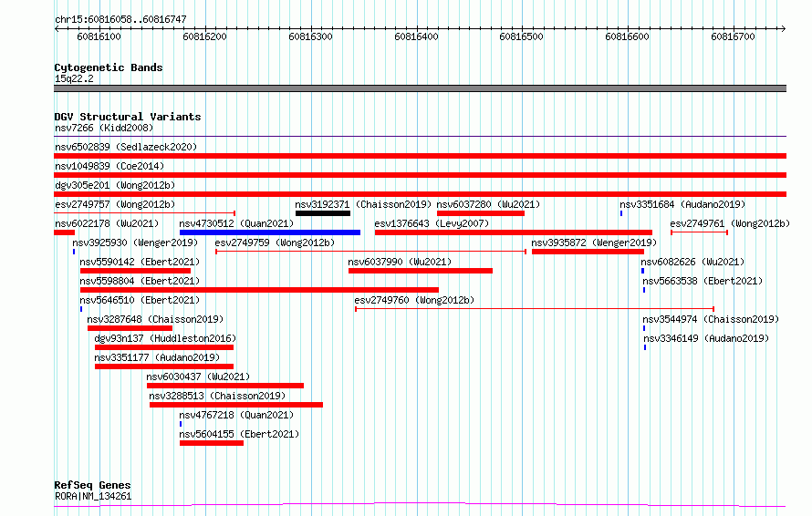Select the blue nsv4730512 (Quan2021) bar

click(270, 232)
